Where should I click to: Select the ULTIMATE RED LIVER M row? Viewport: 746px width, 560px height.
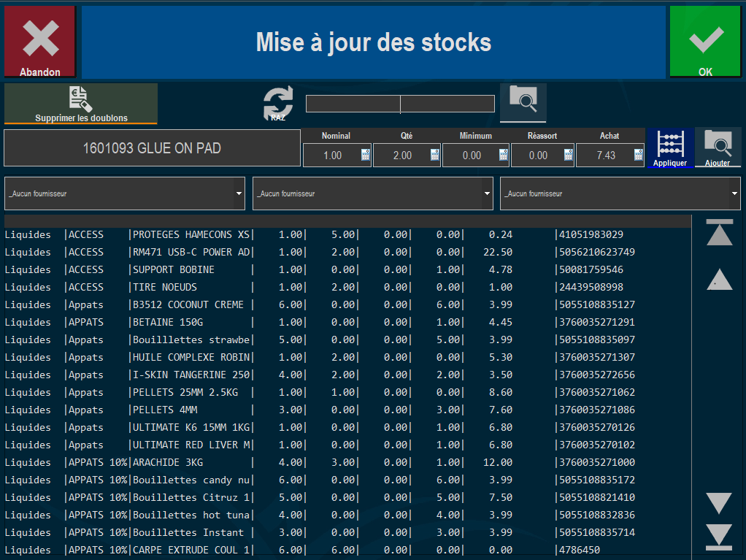(347, 445)
